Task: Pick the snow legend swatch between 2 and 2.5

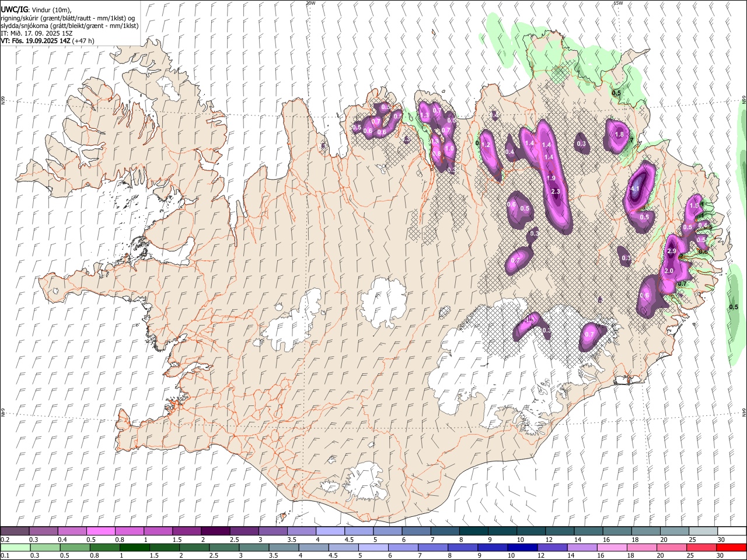Action: click(215, 531)
